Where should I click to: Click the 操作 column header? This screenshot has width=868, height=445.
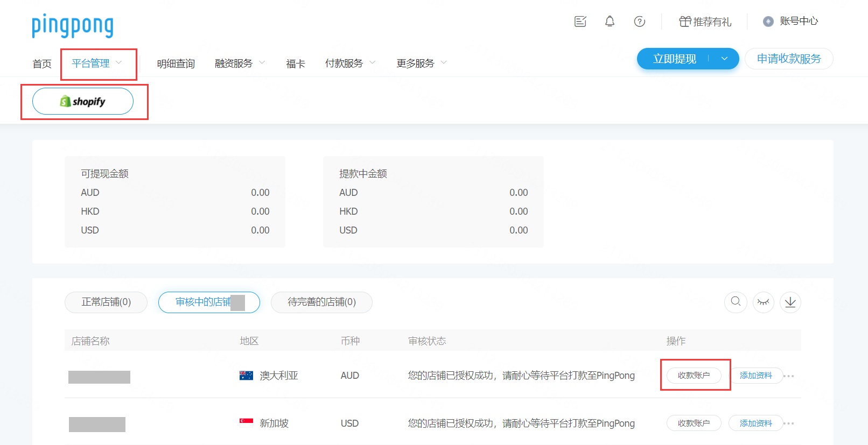676,341
